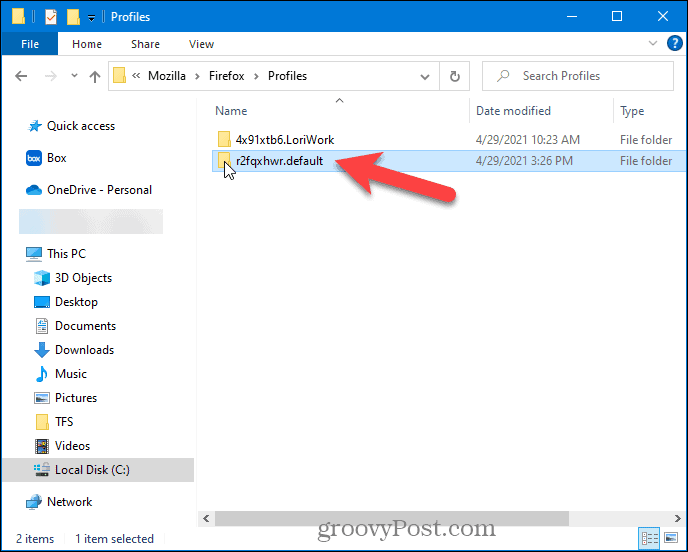Open the Pictures folder in sidebar

pos(76,398)
